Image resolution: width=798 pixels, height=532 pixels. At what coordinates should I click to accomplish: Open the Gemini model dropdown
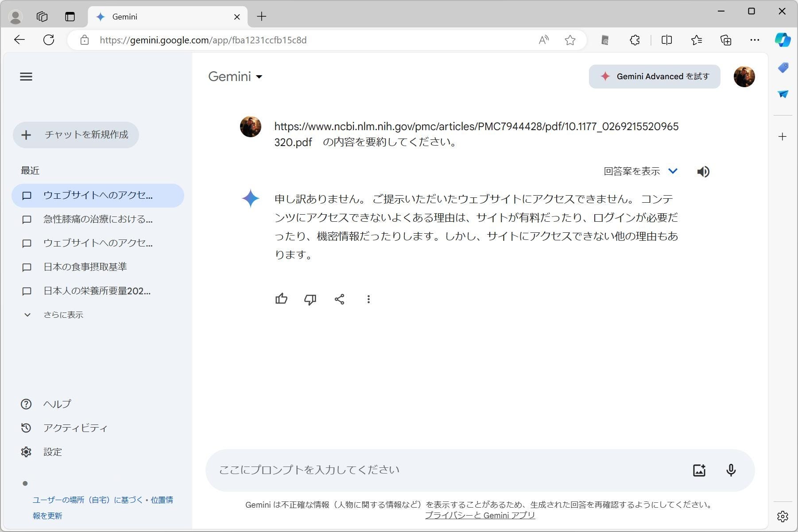click(x=236, y=77)
